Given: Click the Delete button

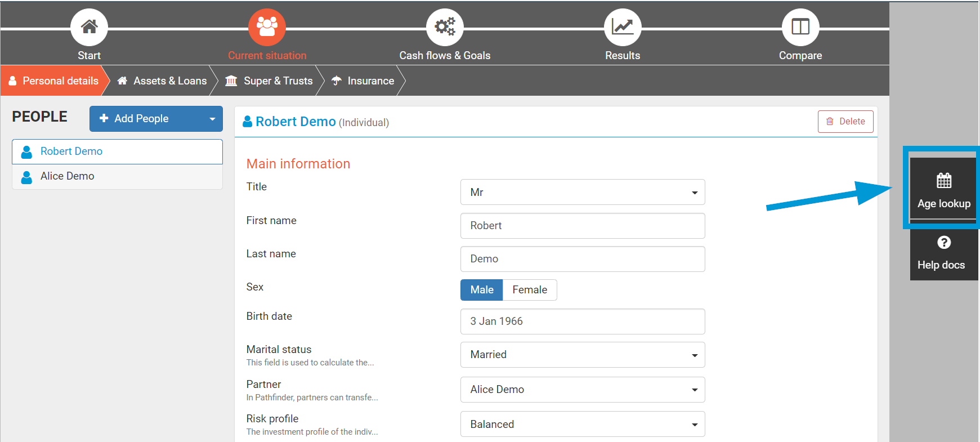Looking at the screenshot, I should point(845,122).
